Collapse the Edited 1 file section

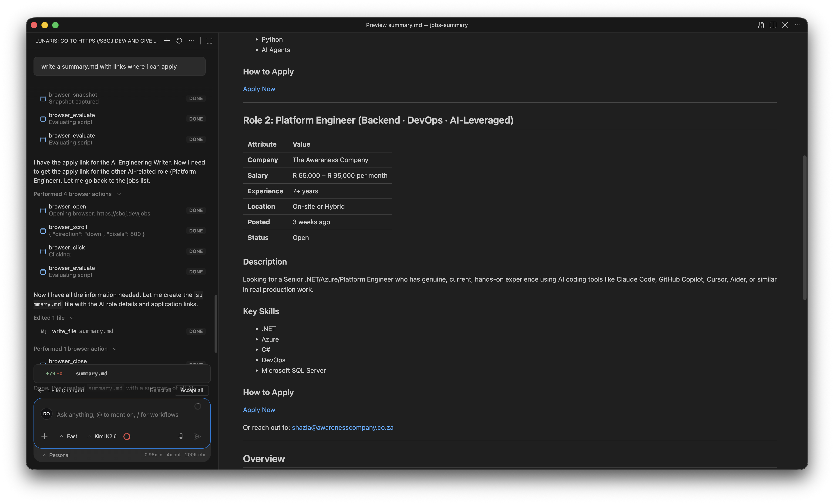[54, 317]
